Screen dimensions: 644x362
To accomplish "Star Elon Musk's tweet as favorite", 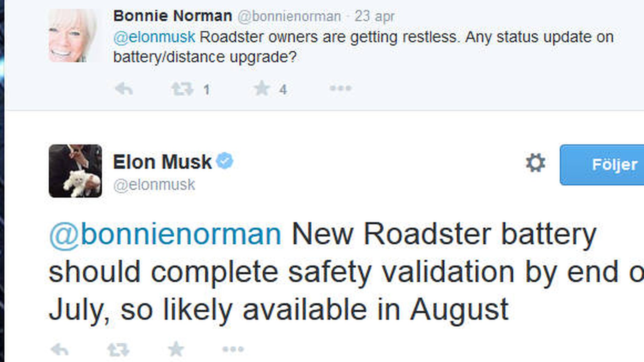I will tap(176, 349).
